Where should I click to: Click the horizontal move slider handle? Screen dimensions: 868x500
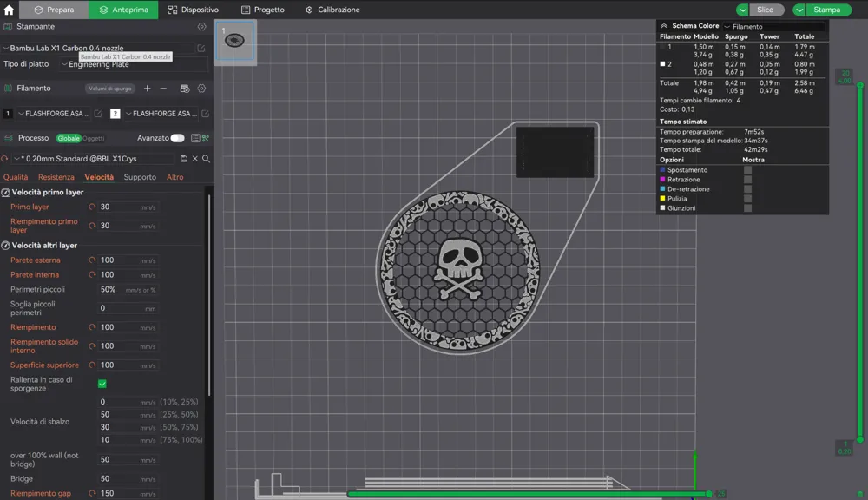(x=708, y=493)
